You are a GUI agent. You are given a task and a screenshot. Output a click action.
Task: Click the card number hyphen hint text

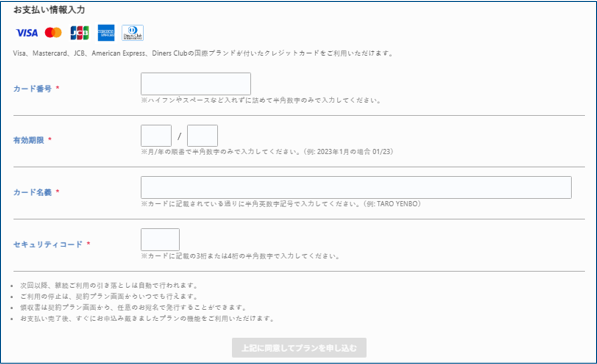click(261, 101)
